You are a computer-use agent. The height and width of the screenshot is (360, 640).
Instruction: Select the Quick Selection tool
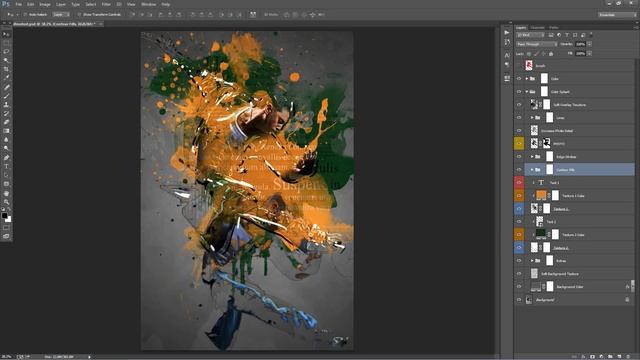click(6, 60)
